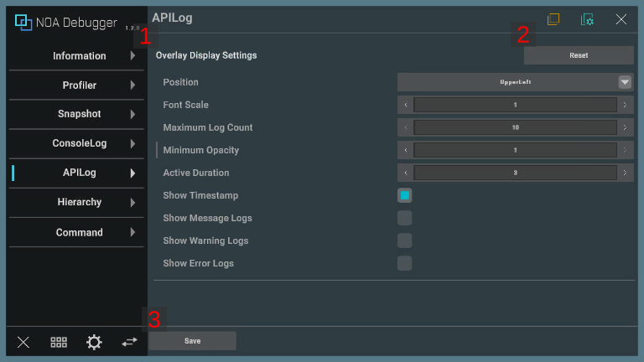644x362 pixels.
Task: Enable the Show Error Logs checkbox
Action: point(404,263)
